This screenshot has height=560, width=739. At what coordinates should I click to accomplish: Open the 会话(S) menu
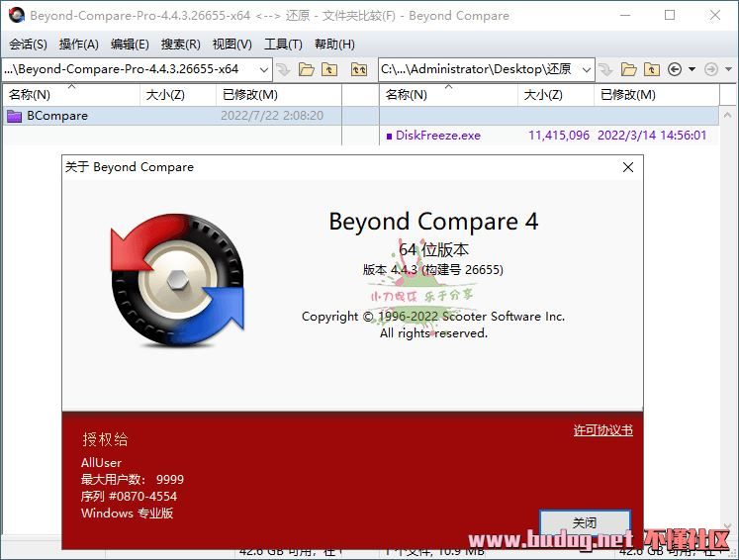click(28, 45)
